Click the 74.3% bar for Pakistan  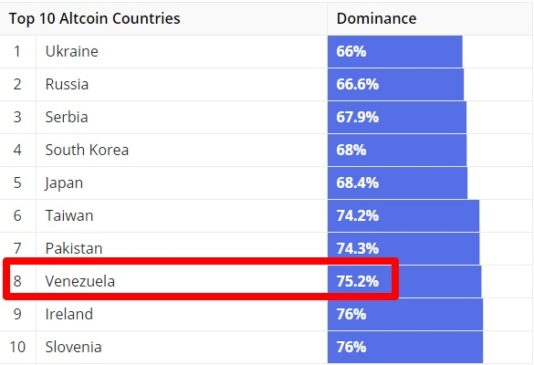[x=404, y=248]
